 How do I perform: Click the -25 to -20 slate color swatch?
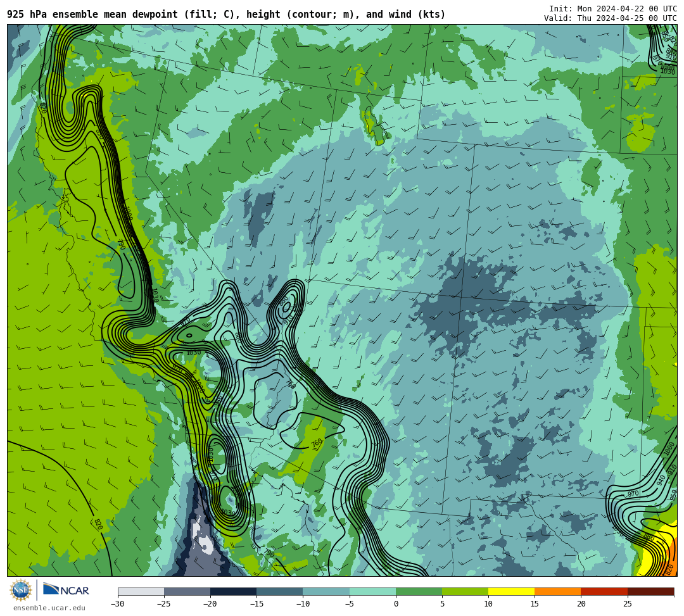click(187, 591)
